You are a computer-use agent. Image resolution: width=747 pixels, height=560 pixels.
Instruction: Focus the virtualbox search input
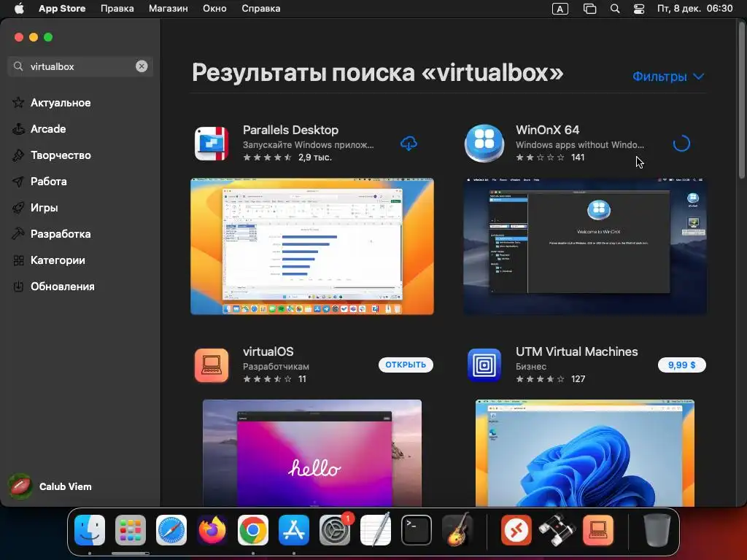[x=81, y=66]
